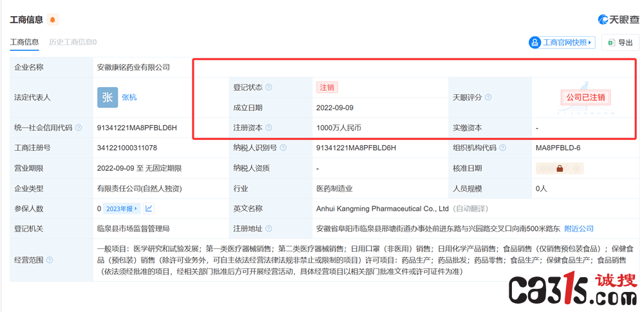The image size is (644, 312).
Task: Open the 工商官网快照 snapshot button
Action: [x=562, y=43]
